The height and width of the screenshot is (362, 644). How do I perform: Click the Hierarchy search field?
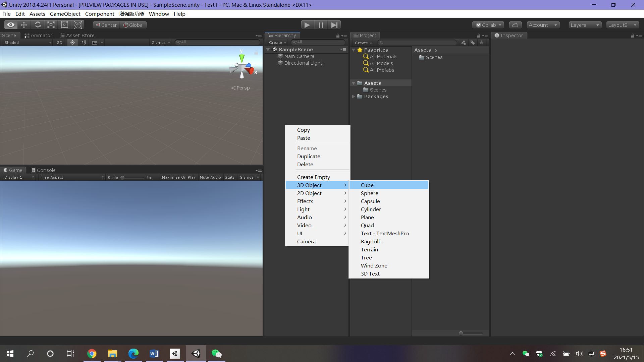point(318,42)
